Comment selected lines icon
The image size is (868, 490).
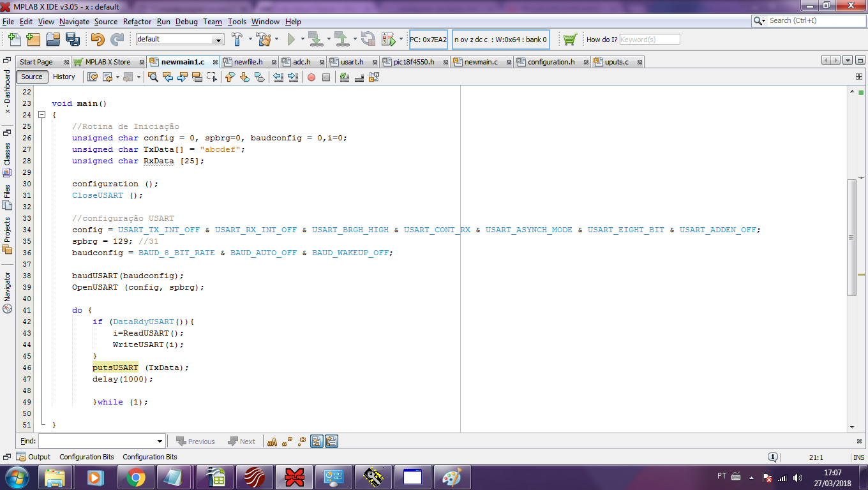coord(345,77)
